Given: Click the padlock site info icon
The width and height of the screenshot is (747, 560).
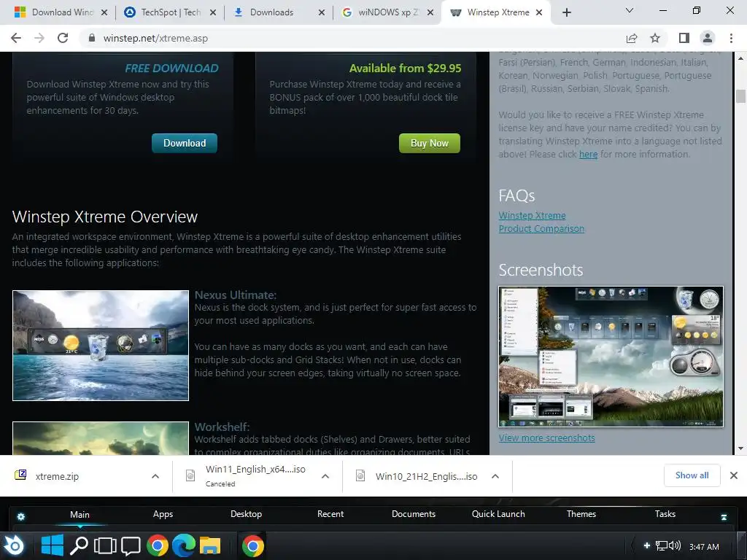Looking at the screenshot, I should [x=92, y=38].
